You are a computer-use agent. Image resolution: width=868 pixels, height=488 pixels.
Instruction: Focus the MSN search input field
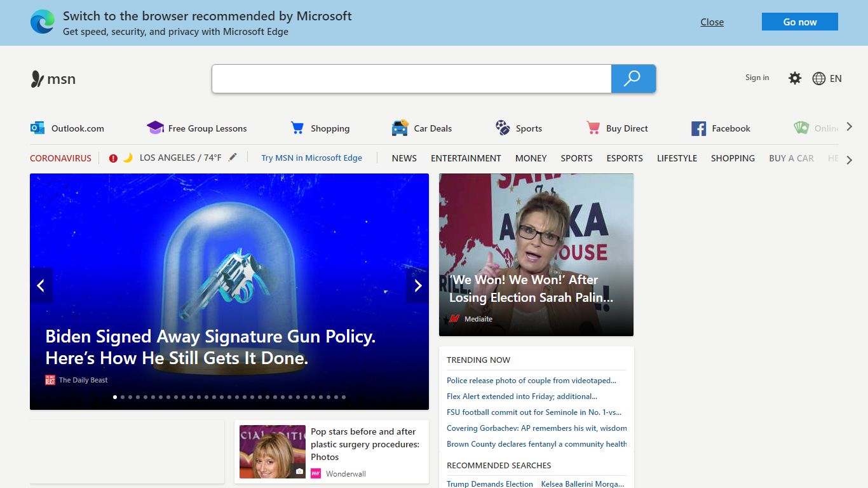[x=412, y=79]
